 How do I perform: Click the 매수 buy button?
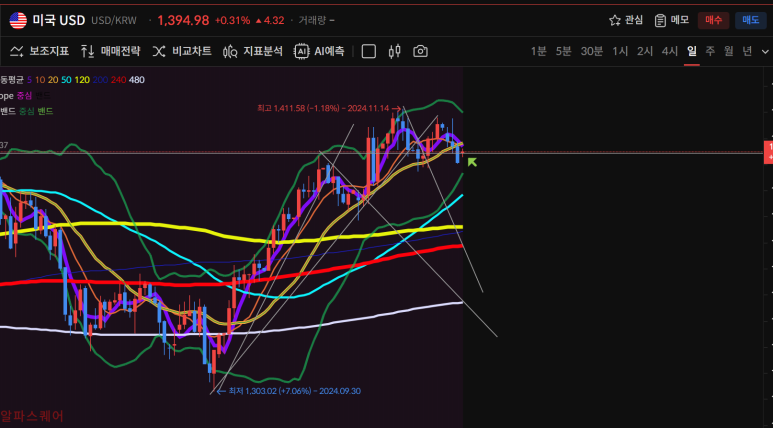[x=713, y=20]
